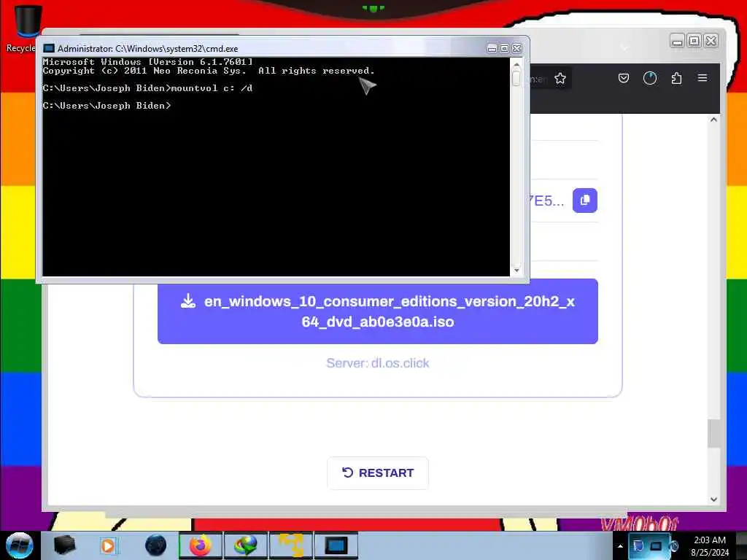747x560 pixels.
Task: Switch to cmd window in taskbar
Action: pyautogui.click(x=336, y=545)
